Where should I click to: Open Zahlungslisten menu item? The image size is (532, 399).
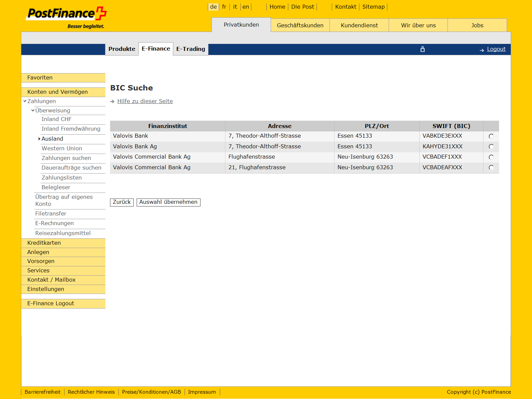click(x=62, y=178)
